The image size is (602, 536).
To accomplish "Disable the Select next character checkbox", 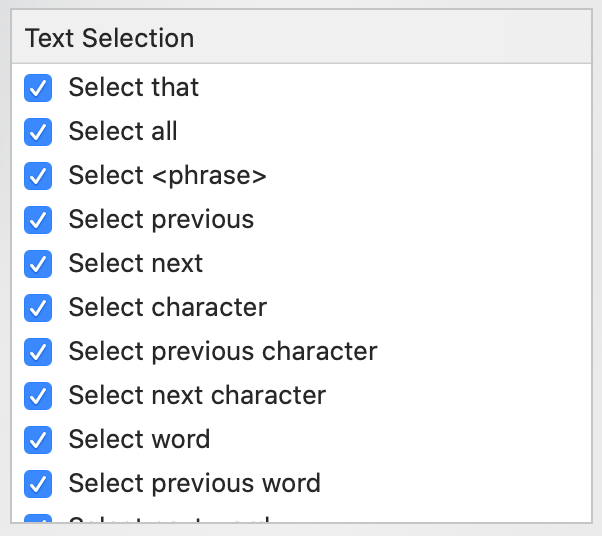I will [38, 396].
